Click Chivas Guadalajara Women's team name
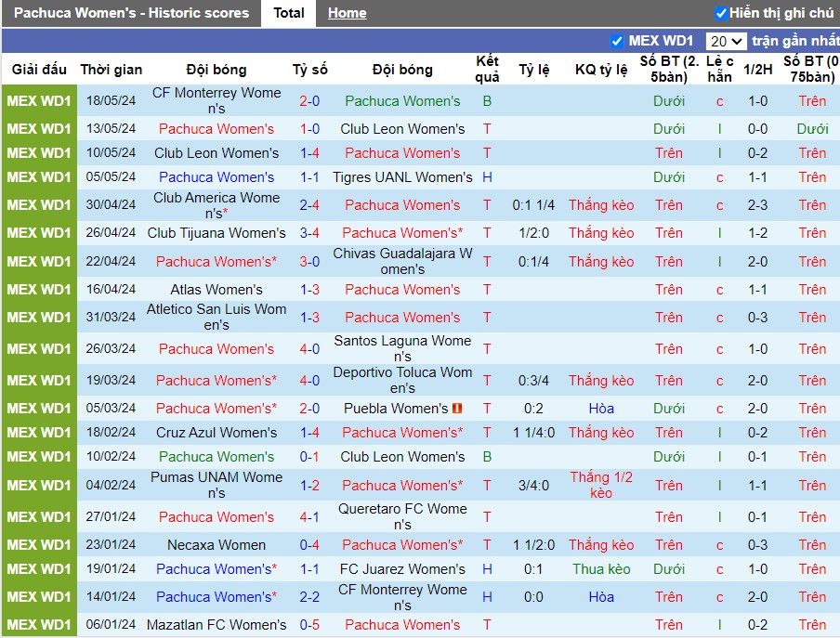Screen dimensions: 840x638 click(x=402, y=261)
